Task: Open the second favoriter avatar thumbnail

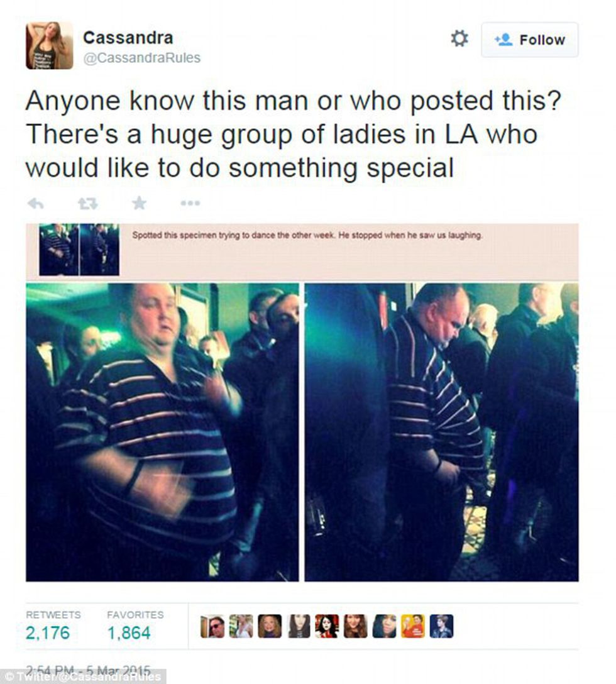Action: (x=241, y=626)
